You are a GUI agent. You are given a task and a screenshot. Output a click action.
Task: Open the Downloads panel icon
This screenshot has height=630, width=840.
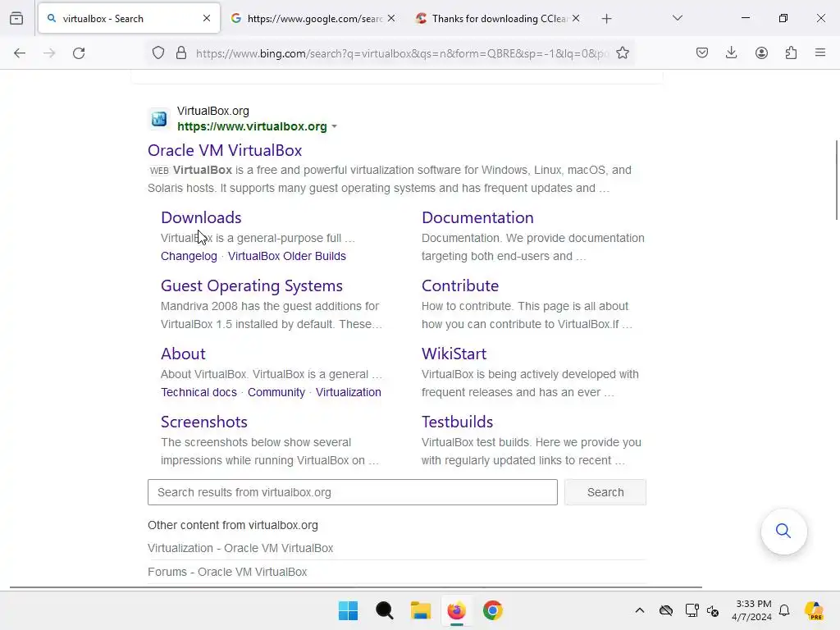(731, 53)
